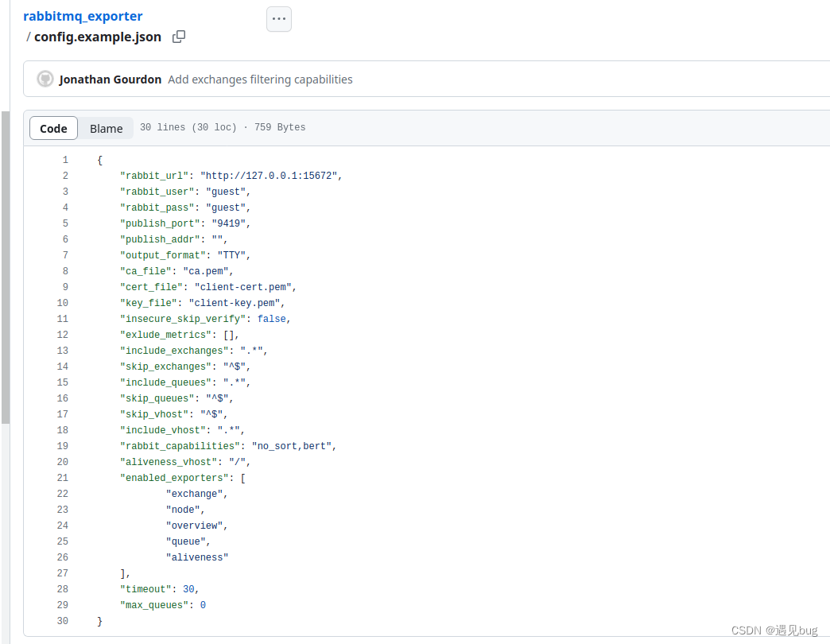Switch to the Code tab
This screenshot has height=644, width=830.
click(53, 128)
